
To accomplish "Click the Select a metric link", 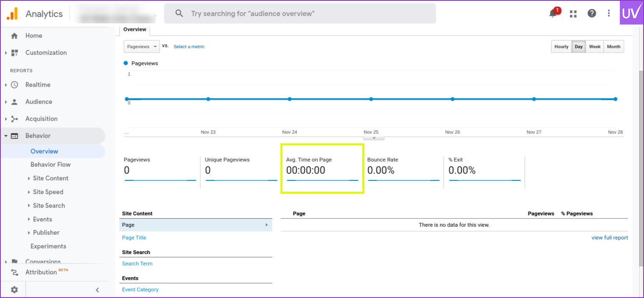I will point(189,47).
